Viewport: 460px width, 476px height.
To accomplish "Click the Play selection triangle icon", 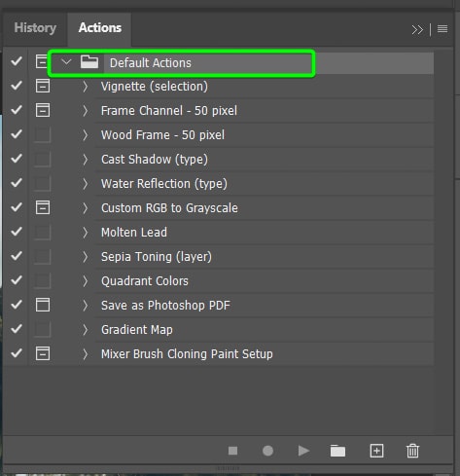I will (303, 451).
